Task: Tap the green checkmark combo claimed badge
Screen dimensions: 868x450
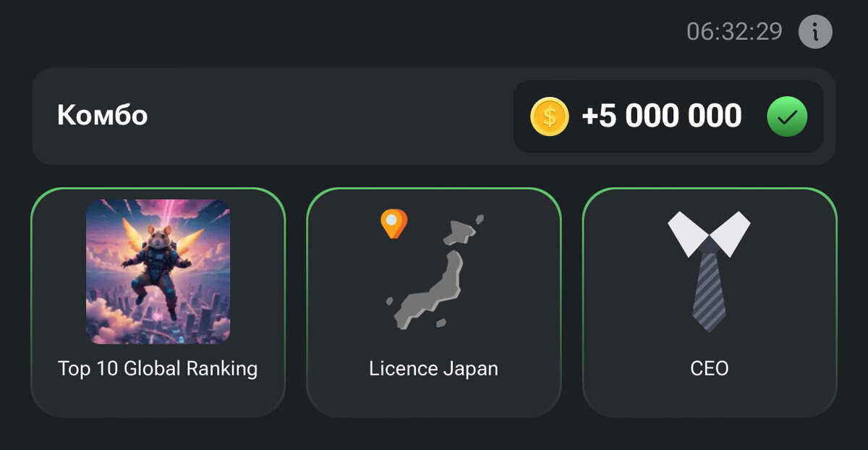Action: click(787, 116)
